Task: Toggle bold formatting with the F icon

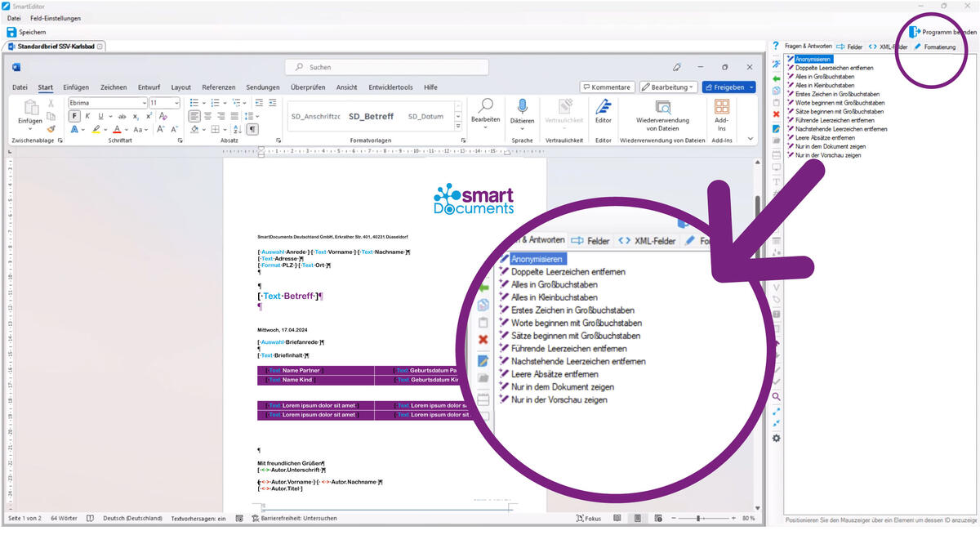Action: (x=73, y=116)
